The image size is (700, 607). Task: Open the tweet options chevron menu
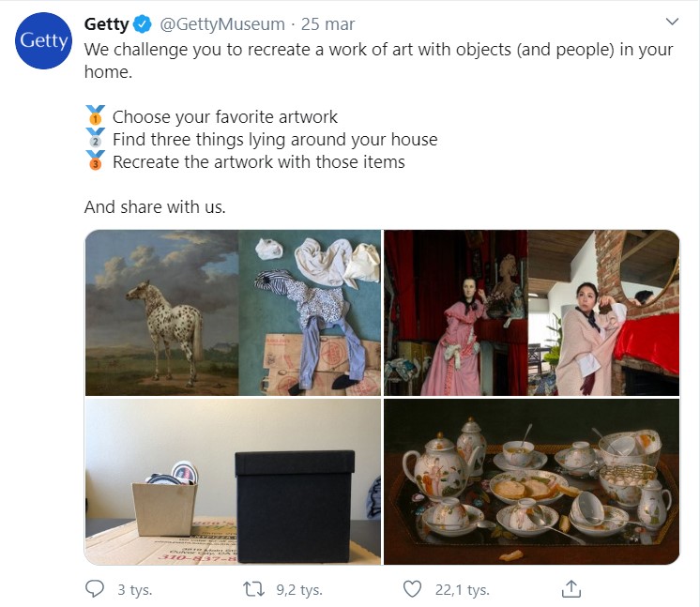(x=672, y=22)
